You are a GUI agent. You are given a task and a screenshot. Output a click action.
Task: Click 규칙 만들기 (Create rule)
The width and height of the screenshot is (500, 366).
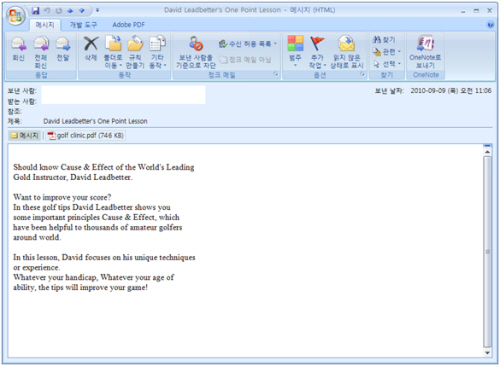(x=135, y=52)
